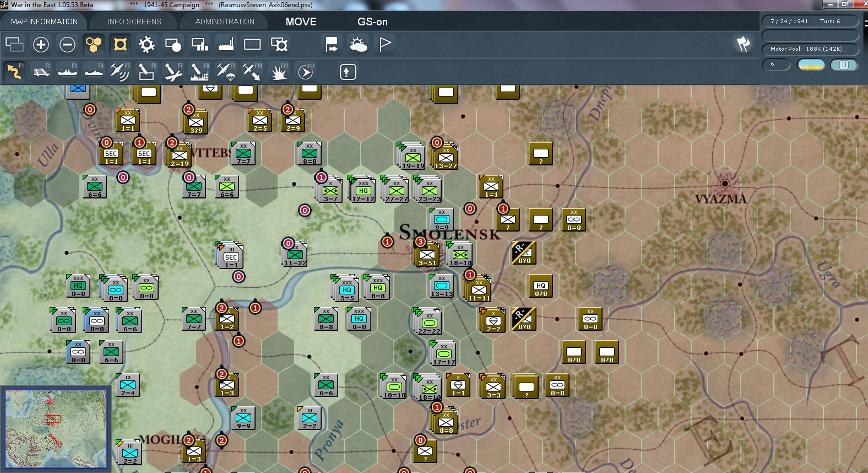Toggle the F1 move mode button
The height and width of the screenshot is (473, 868).
[x=14, y=72]
